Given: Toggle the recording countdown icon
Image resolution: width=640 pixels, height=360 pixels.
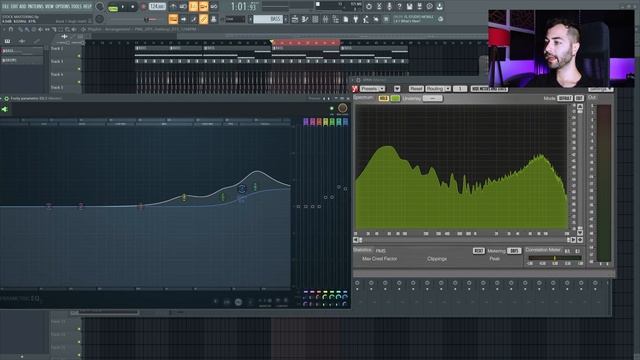Looking at the screenshot, I should click(x=193, y=7).
